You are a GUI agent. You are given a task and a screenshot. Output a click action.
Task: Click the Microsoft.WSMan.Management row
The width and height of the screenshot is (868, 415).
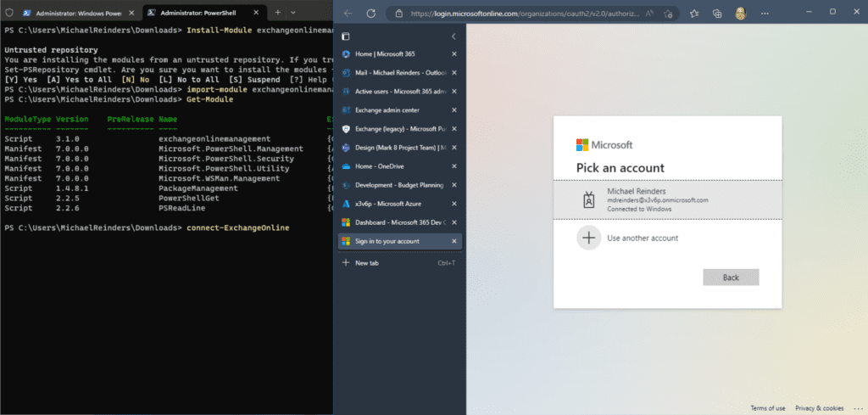(x=169, y=178)
